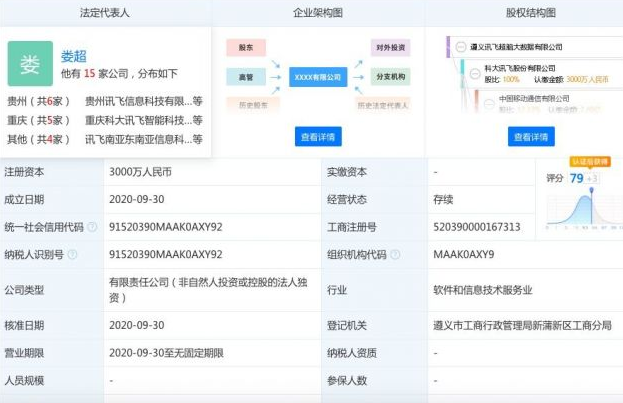Open the 法定代表人 tab header
623x403 pixels.
point(105,13)
